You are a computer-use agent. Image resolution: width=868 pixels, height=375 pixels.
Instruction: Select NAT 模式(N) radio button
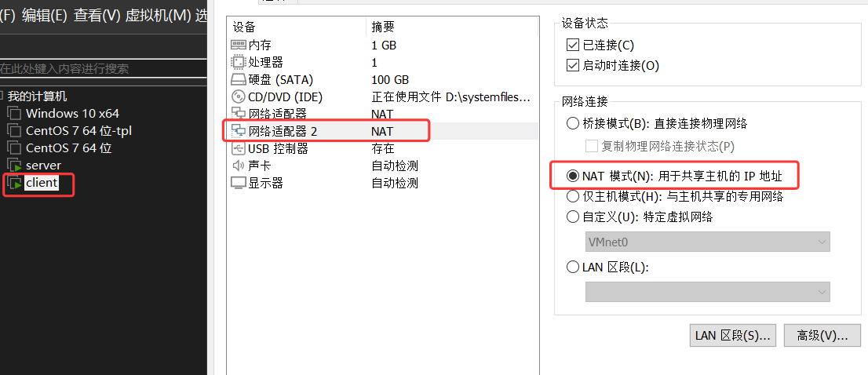point(572,176)
